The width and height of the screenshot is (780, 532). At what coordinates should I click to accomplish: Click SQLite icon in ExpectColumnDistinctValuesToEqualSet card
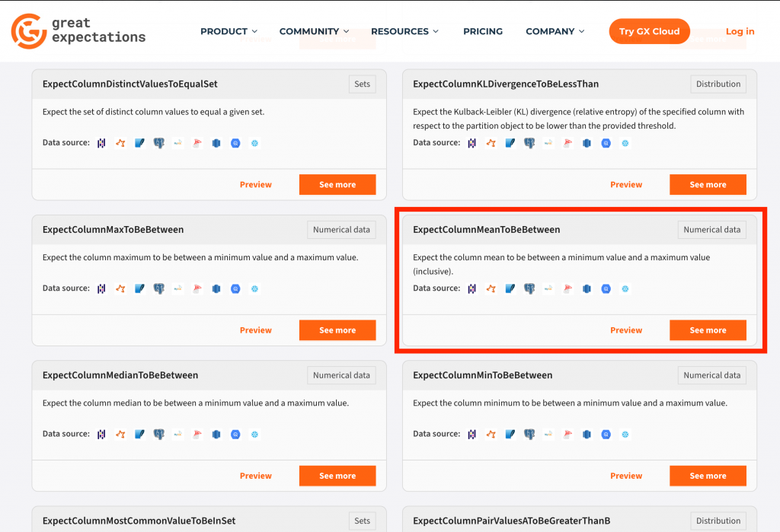pos(140,143)
